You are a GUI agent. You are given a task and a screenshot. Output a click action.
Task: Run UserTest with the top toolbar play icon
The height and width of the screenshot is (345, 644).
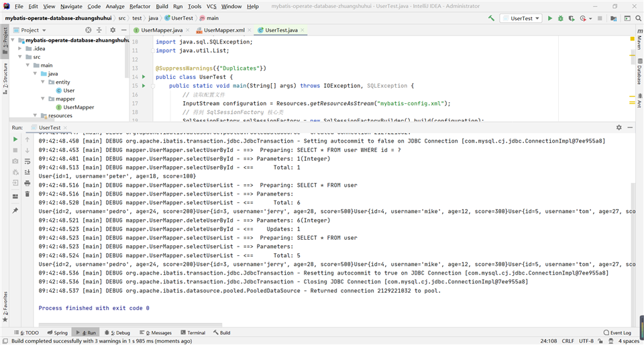[550, 18]
